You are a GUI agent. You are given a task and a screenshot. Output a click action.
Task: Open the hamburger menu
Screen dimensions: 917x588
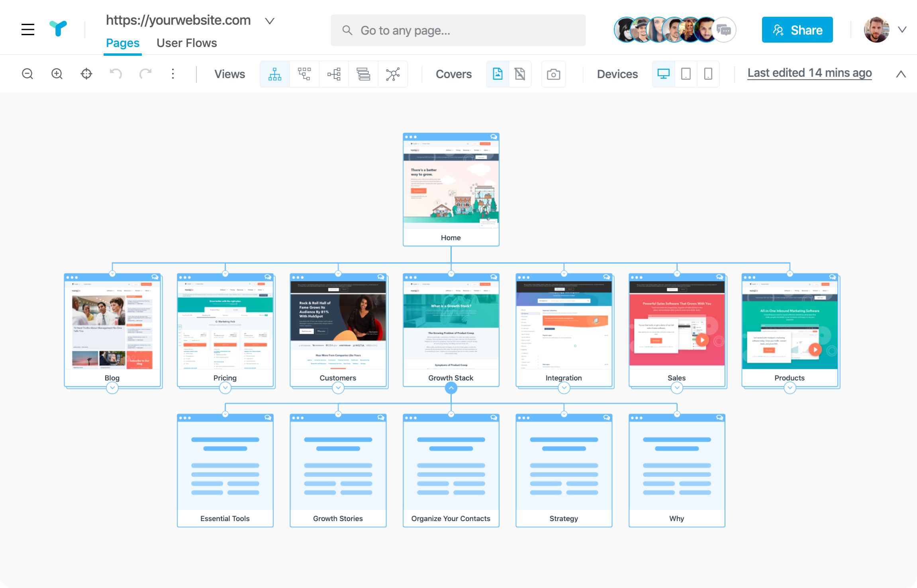point(28,29)
